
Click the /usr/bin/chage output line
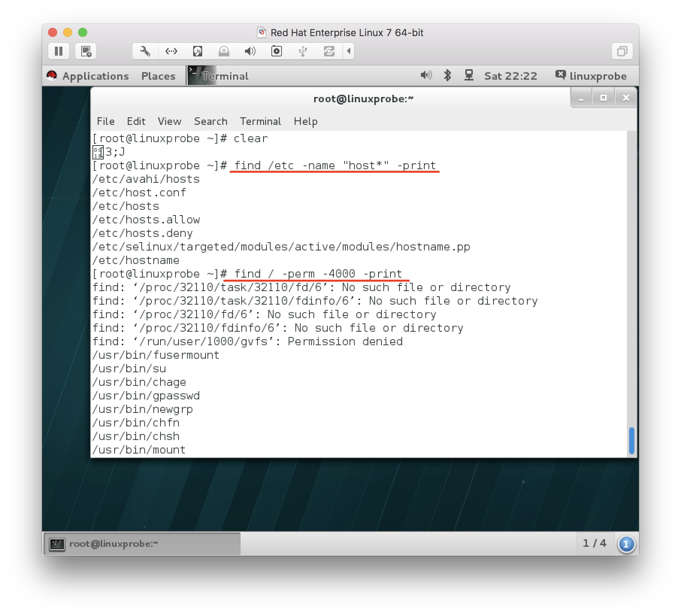(139, 382)
